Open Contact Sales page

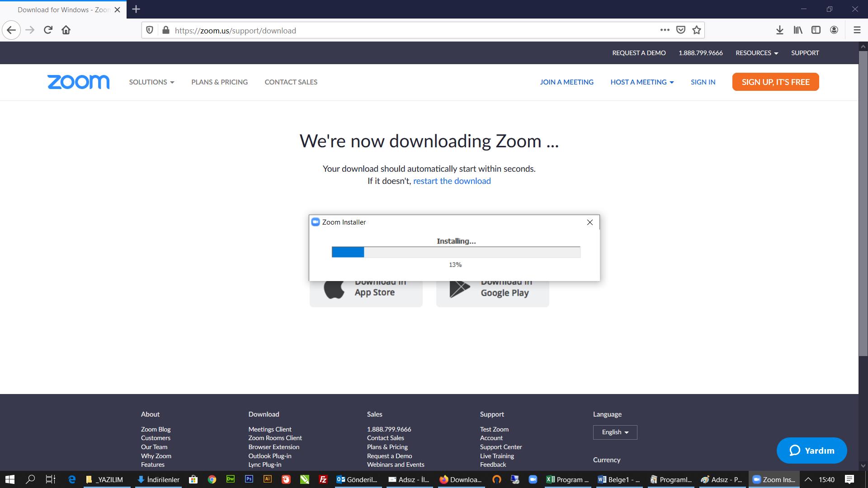(291, 82)
